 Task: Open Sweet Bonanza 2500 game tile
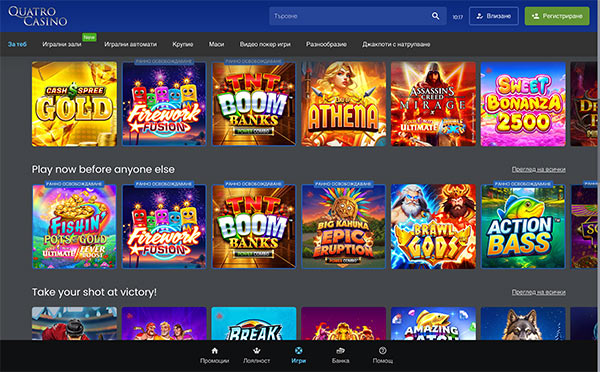click(x=523, y=104)
